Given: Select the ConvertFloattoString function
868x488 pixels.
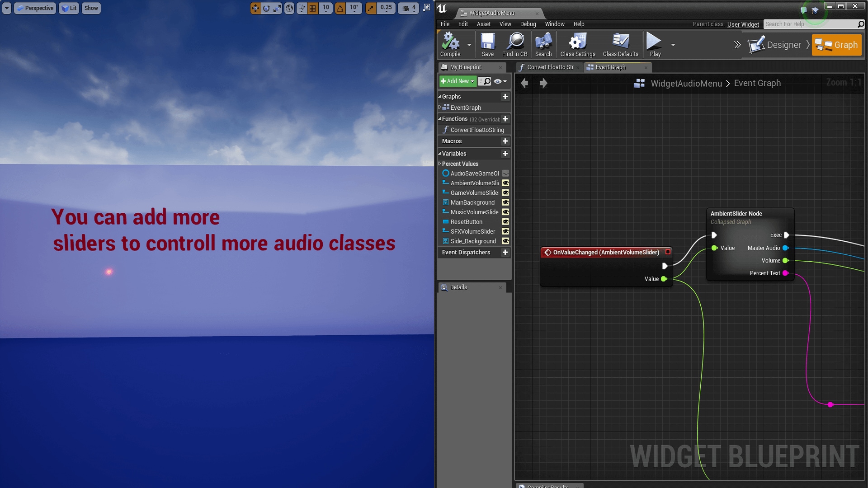Looking at the screenshot, I should click(x=476, y=130).
